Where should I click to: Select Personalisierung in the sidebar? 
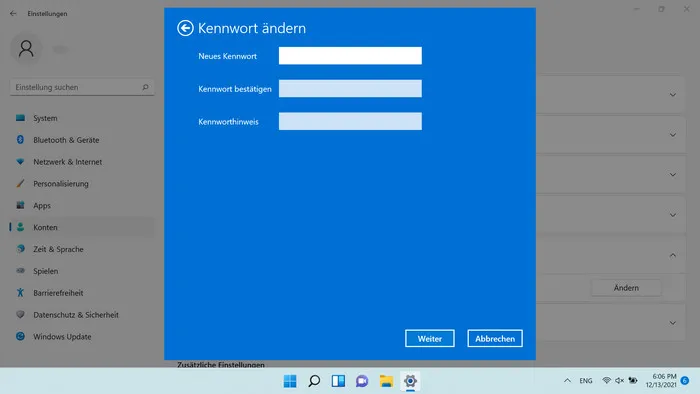(82, 184)
